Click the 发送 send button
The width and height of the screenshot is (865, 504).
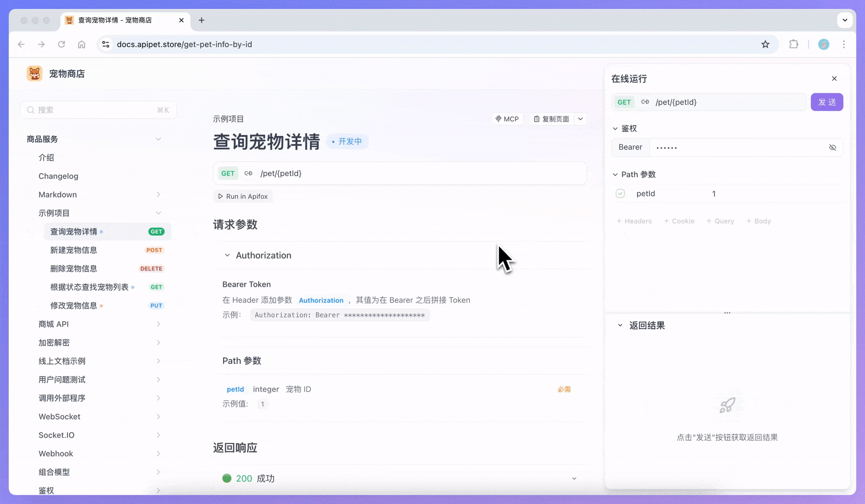pyautogui.click(x=827, y=102)
